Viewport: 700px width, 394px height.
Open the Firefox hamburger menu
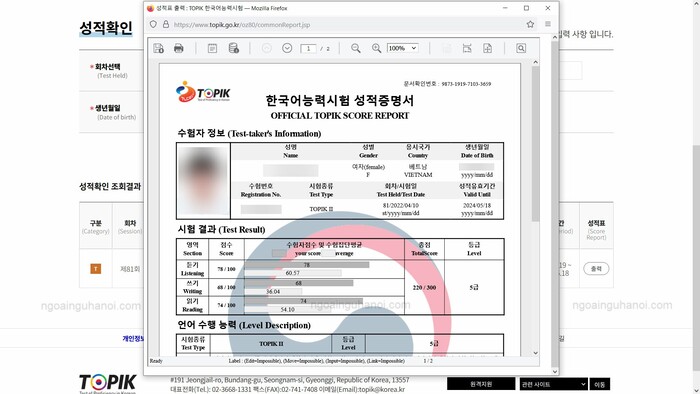tap(548, 24)
